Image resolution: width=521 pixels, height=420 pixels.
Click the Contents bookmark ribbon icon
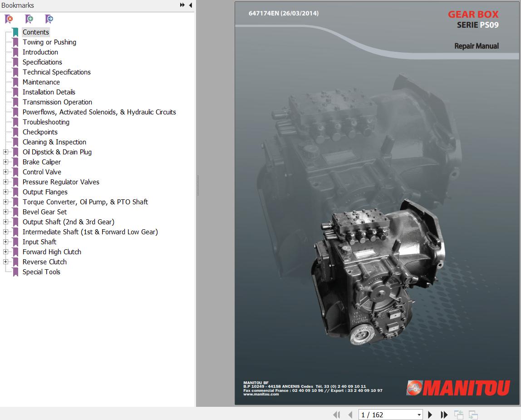[15, 32]
